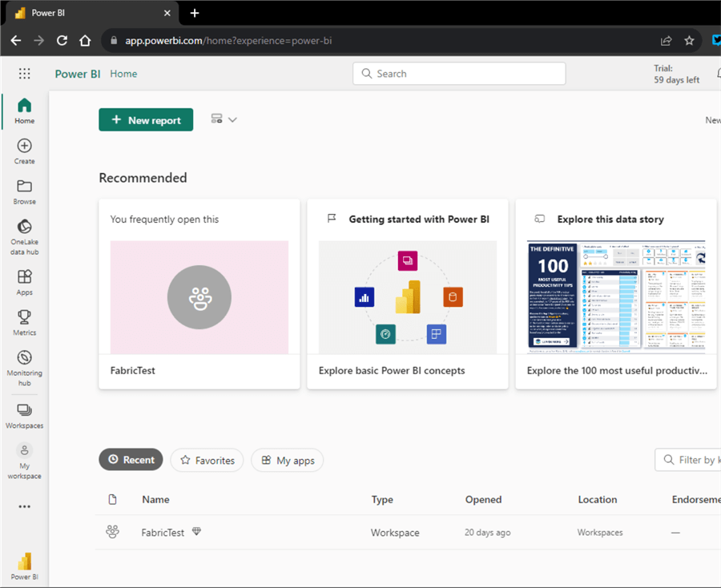Bookmark this page with the star
The height and width of the screenshot is (588, 721).
689,41
